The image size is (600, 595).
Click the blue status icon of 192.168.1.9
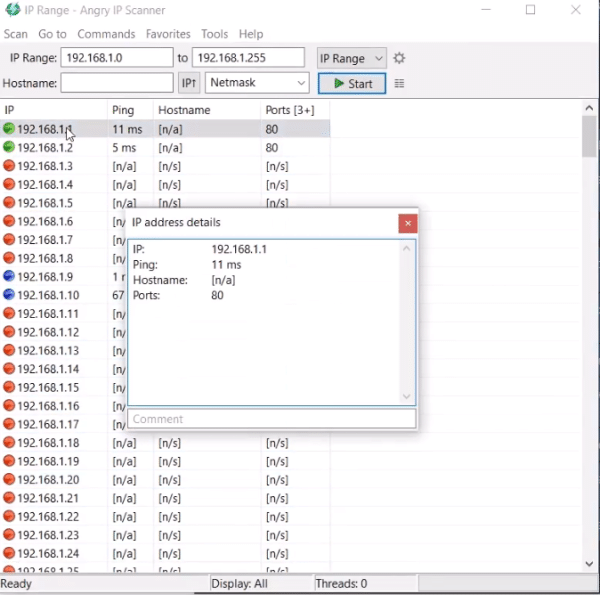coord(9,276)
